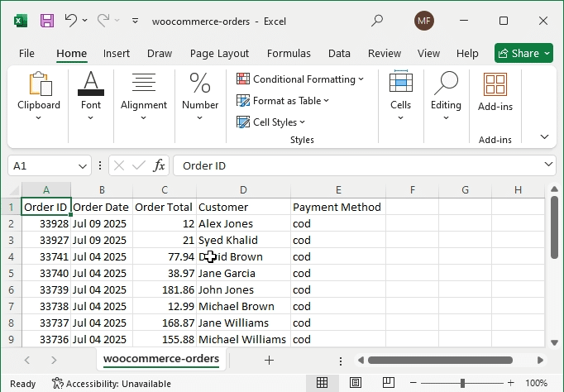Expand the formula bar chevron
The height and width of the screenshot is (392, 564).
(548, 165)
